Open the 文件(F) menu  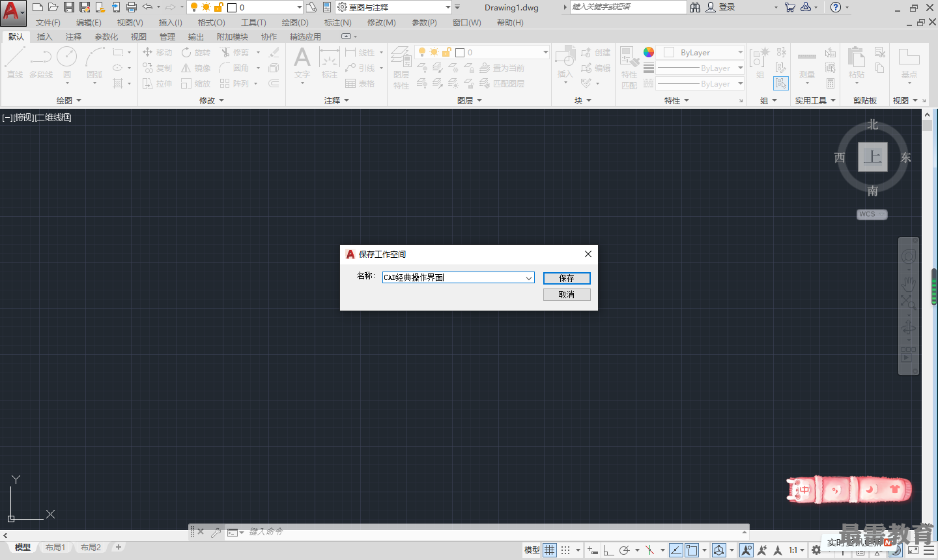[48, 22]
